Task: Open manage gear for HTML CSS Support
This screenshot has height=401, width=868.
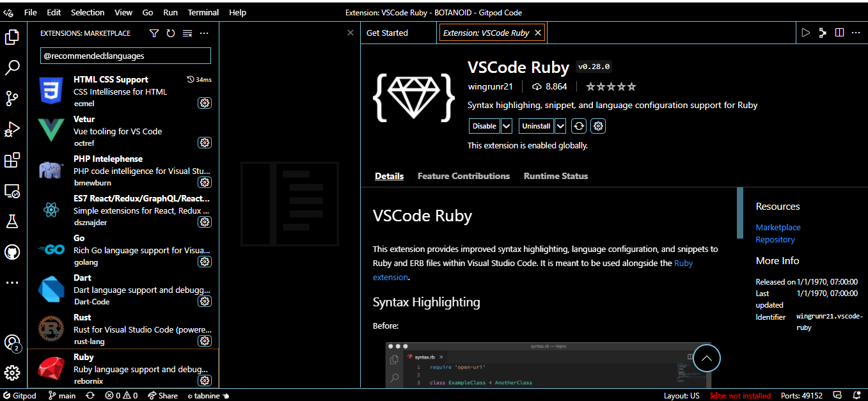Action: tap(205, 103)
